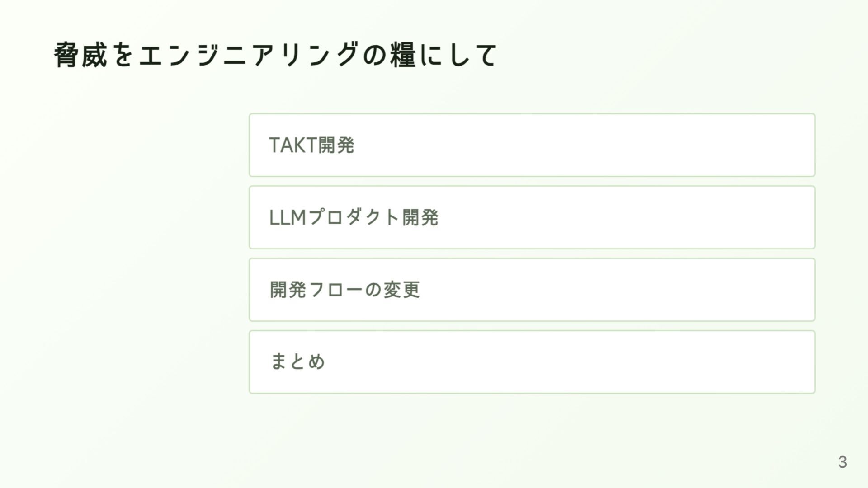868x488 pixels.
Task: Jump to the まとめ section box
Action: (x=532, y=362)
